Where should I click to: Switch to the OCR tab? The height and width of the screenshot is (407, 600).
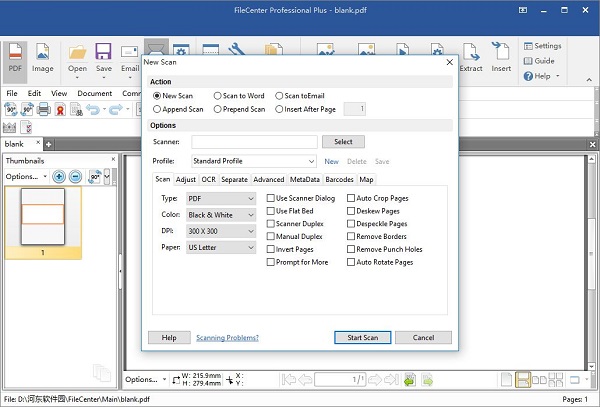[x=208, y=180]
